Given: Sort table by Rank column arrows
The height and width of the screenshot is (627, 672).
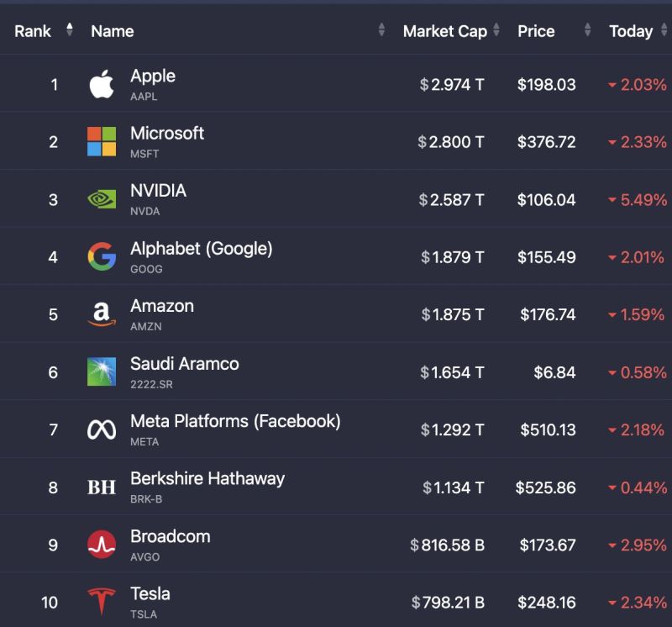Looking at the screenshot, I should [70, 31].
